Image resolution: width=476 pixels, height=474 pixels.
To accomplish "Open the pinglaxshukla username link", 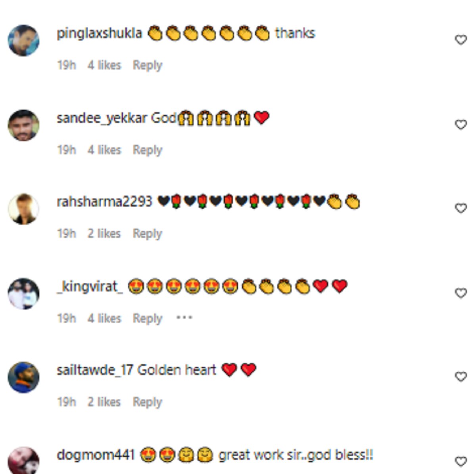I will click(99, 33).
